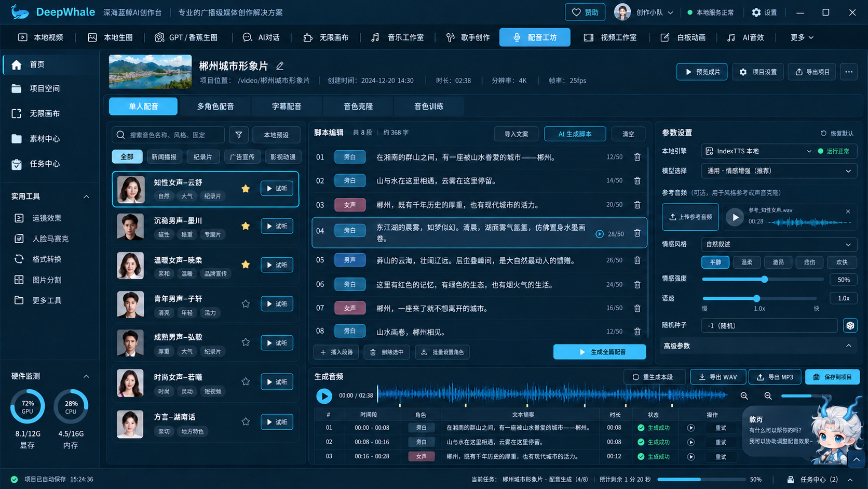Switch to the 多角色配音 tab
This screenshot has width=868, height=489.
tap(215, 107)
